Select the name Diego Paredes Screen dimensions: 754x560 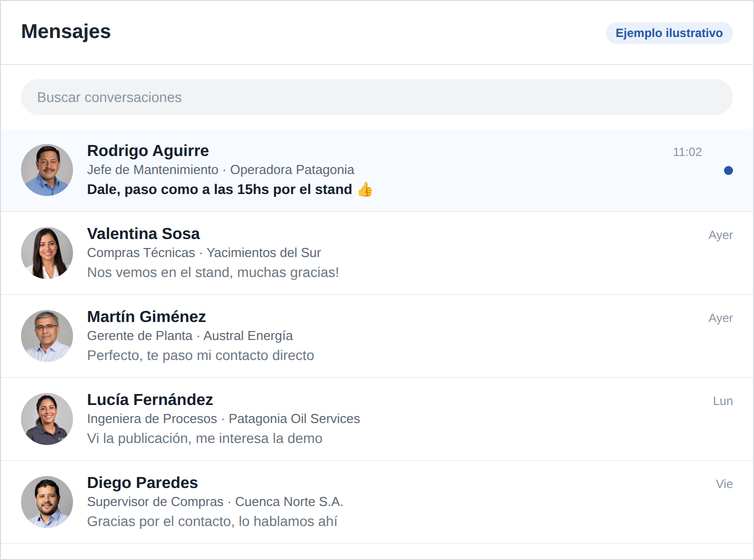coord(142,483)
